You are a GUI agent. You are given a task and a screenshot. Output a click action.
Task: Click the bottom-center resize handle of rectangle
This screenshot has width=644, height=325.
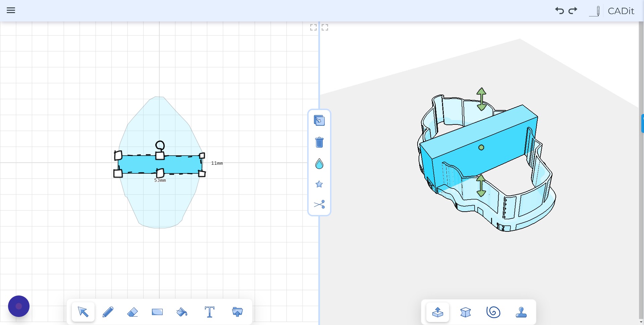pos(160,173)
